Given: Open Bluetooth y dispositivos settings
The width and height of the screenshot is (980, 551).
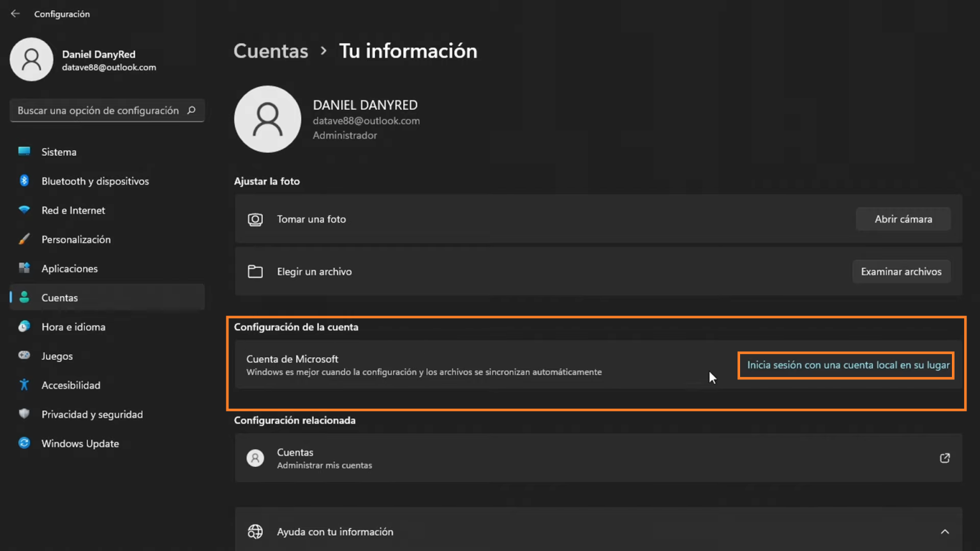Looking at the screenshot, I should point(24,181).
